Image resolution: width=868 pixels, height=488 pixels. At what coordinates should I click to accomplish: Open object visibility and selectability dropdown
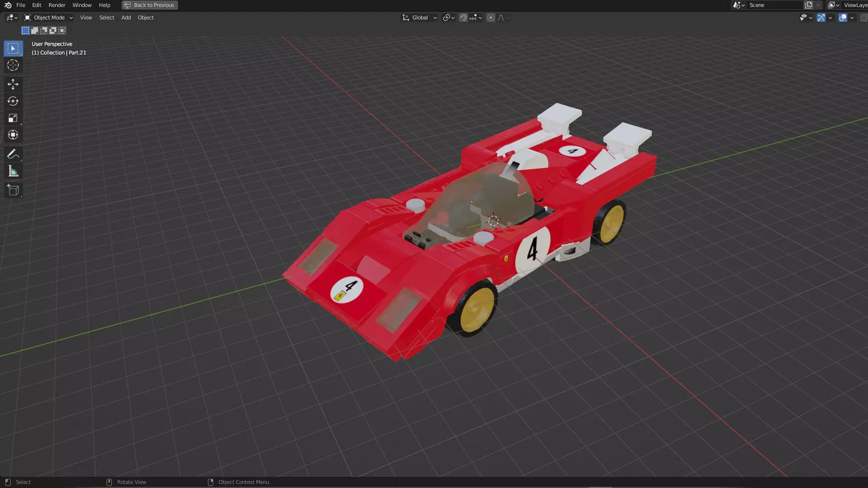pos(806,18)
